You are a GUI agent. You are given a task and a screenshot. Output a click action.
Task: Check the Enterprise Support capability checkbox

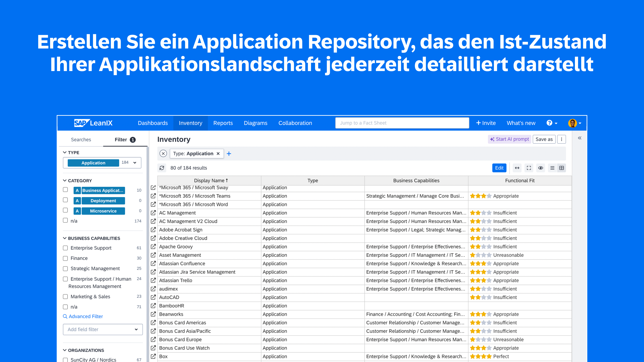click(x=66, y=248)
